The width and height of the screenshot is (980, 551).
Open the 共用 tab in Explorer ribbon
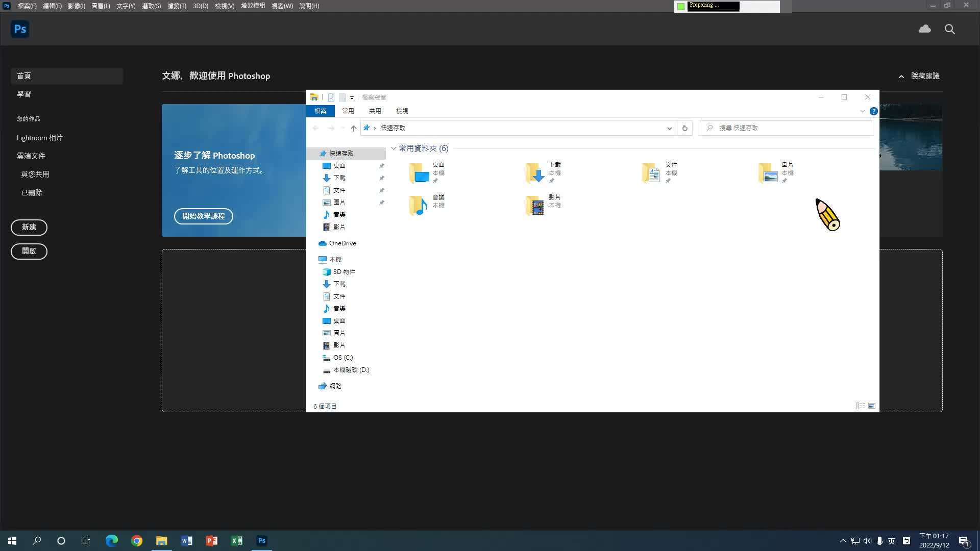[x=375, y=111]
